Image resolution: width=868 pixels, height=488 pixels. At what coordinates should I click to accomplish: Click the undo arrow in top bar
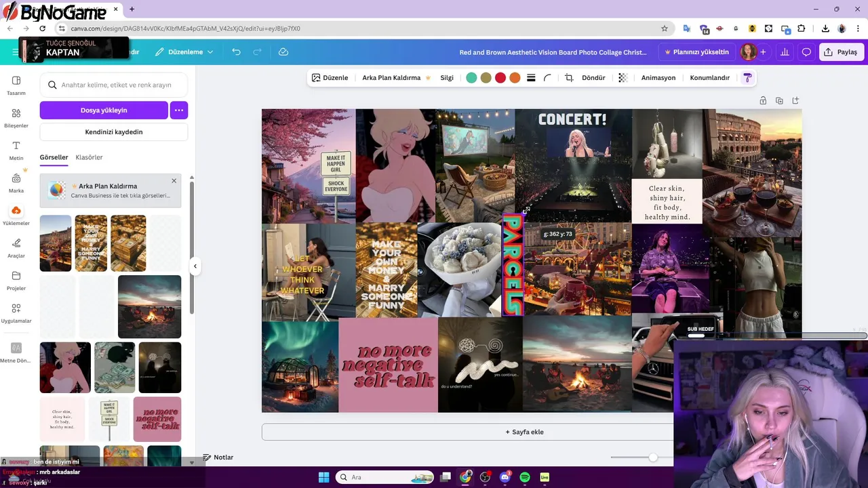point(236,52)
